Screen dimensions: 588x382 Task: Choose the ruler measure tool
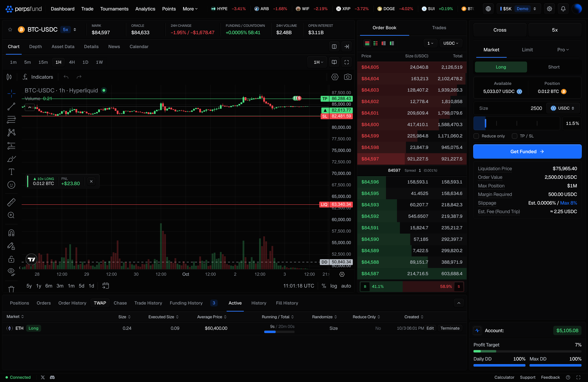click(11, 202)
